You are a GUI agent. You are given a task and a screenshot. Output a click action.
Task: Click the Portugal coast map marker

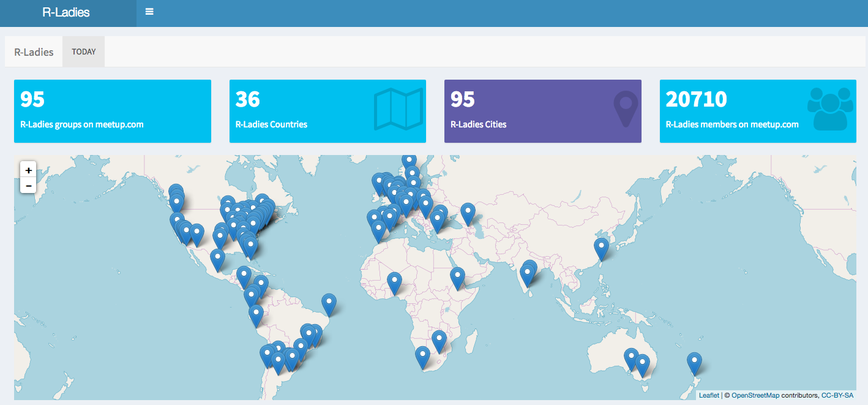(x=374, y=219)
